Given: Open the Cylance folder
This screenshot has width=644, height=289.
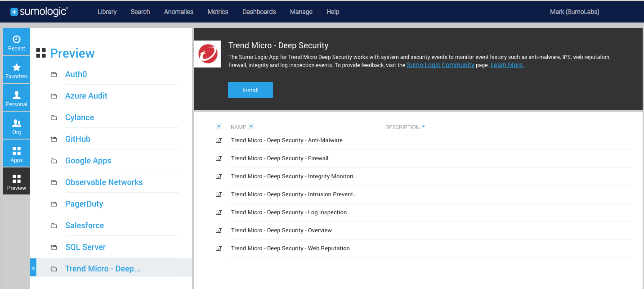Looking at the screenshot, I should pos(80,117).
